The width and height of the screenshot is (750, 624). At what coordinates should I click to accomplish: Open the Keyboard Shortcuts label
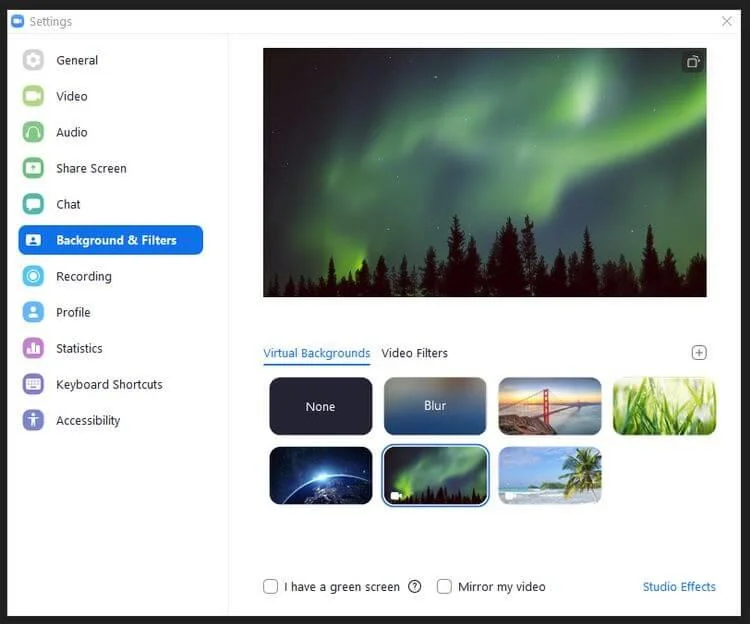click(109, 384)
